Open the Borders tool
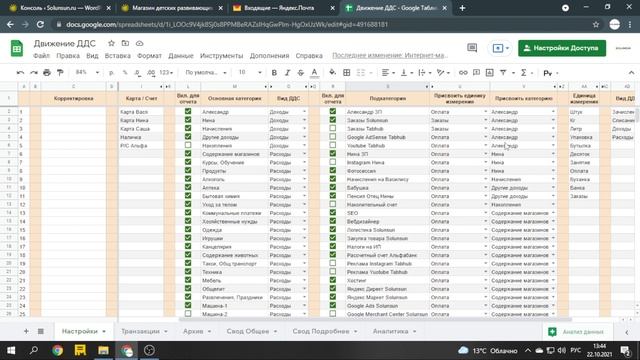The image size is (640, 360). click(347, 73)
